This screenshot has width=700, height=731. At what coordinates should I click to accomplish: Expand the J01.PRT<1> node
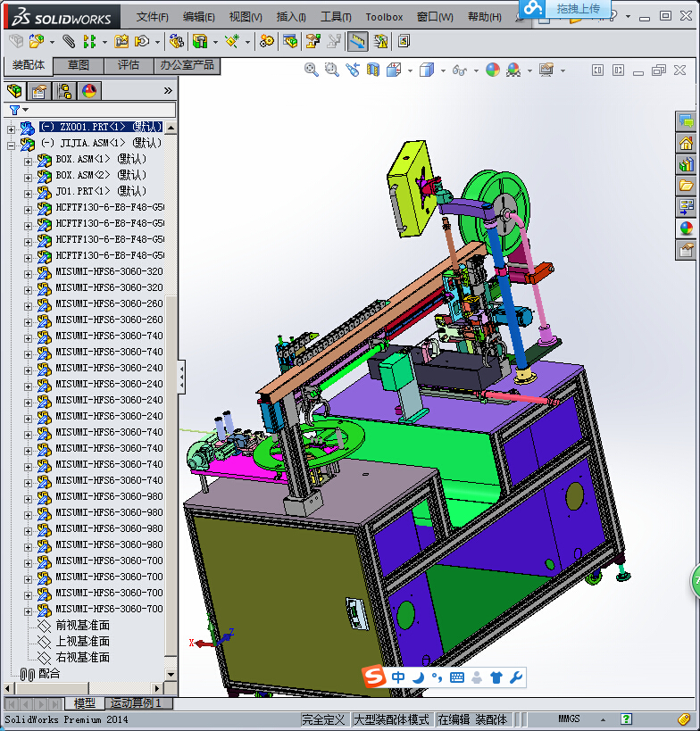(28, 194)
